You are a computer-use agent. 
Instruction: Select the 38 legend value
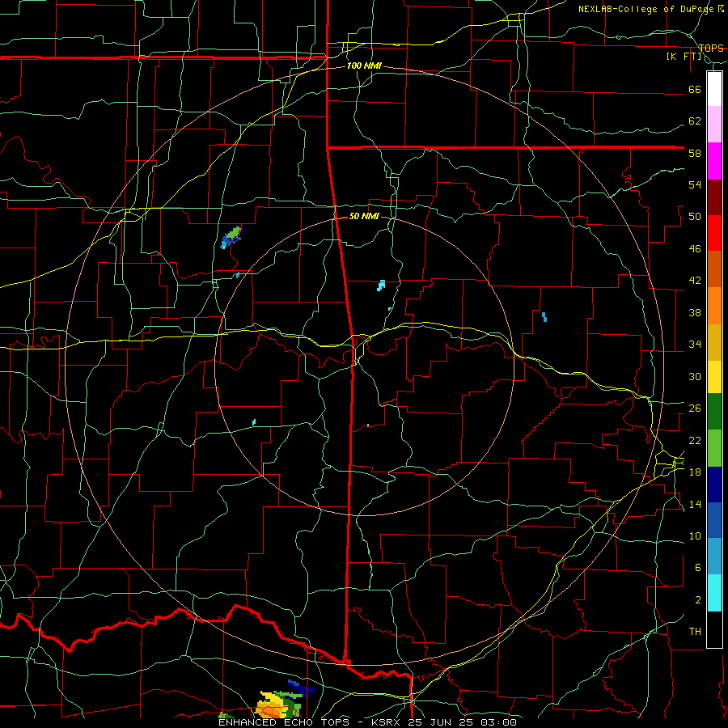(695, 312)
